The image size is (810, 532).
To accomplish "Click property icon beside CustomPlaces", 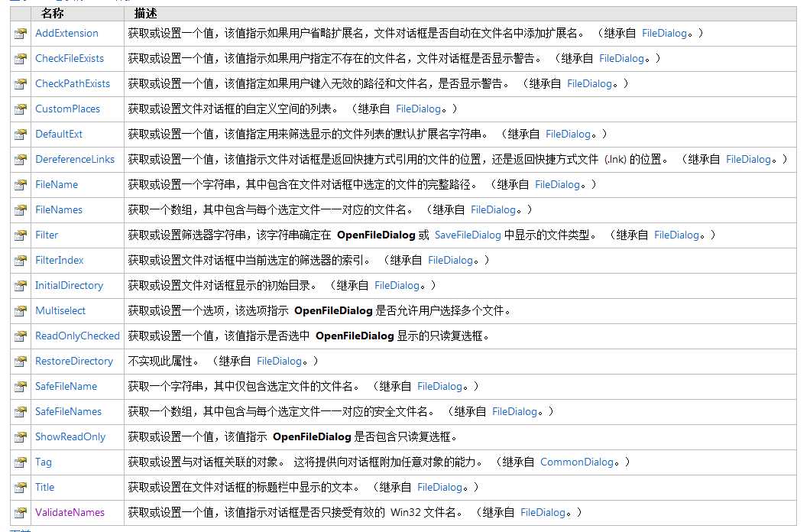I will (20, 109).
